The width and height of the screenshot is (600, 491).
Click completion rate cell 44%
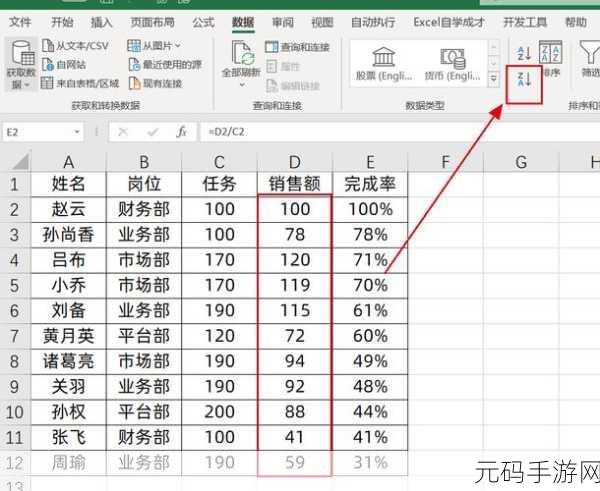(370, 412)
